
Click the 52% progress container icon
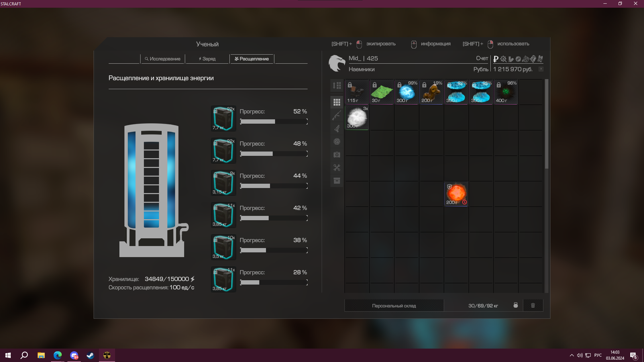pyautogui.click(x=223, y=118)
